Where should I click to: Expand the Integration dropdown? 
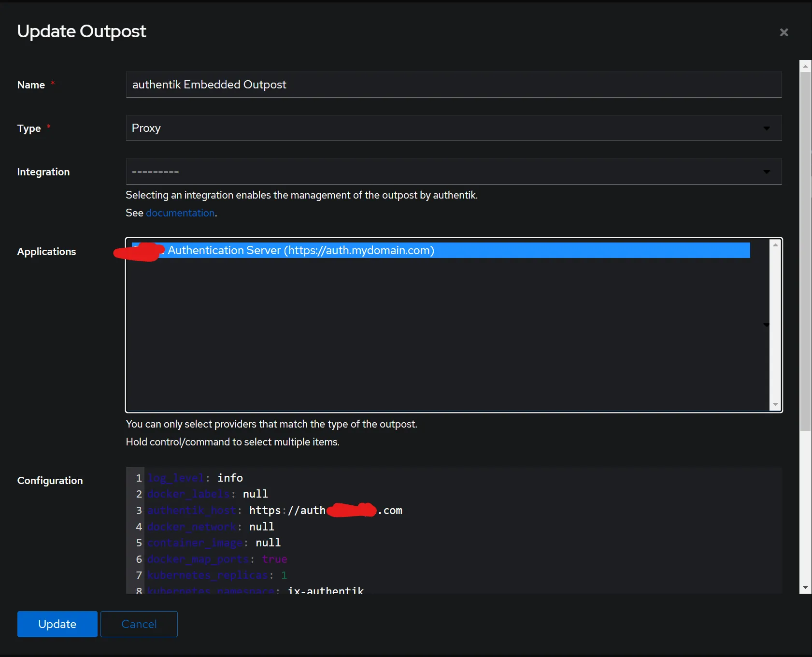coord(453,171)
